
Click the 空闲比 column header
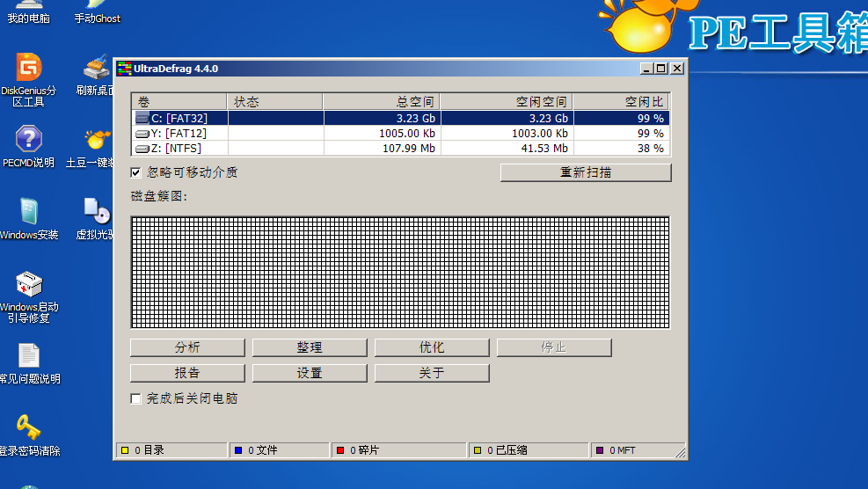[x=621, y=102]
